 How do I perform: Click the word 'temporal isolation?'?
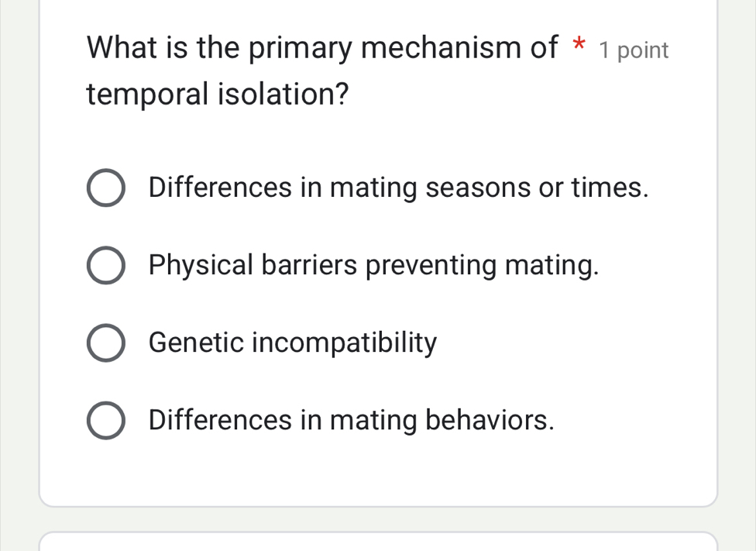point(216,94)
